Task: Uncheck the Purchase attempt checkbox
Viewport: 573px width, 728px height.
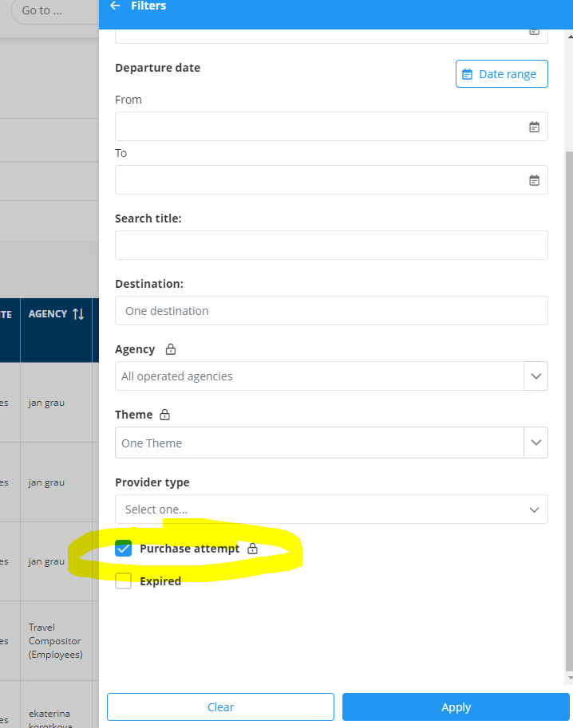Action: click(124, 549)
